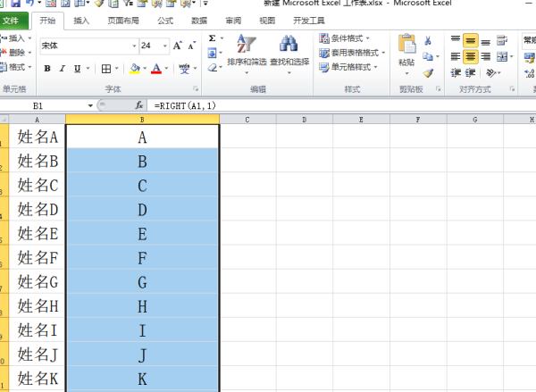This screenshot has width=536, height=392.
Task: Select the Format Painter brush
Action: [x=428, y=72]
